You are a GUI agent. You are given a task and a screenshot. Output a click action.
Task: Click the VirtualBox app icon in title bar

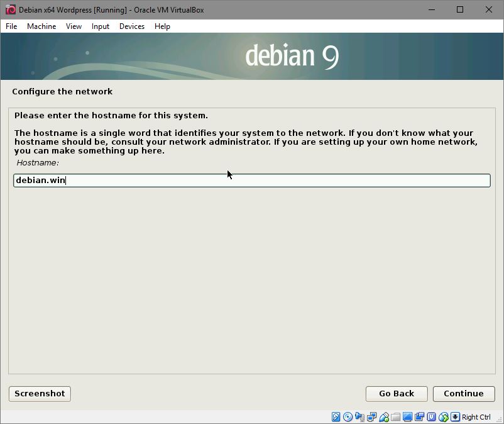tap(10, 9)
